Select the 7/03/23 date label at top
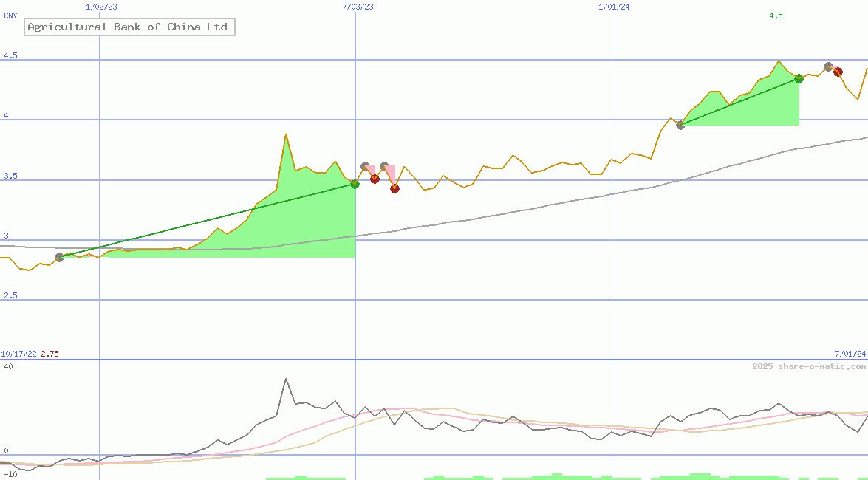This screenshot has height=480, width=868. [x=358, y=7]
